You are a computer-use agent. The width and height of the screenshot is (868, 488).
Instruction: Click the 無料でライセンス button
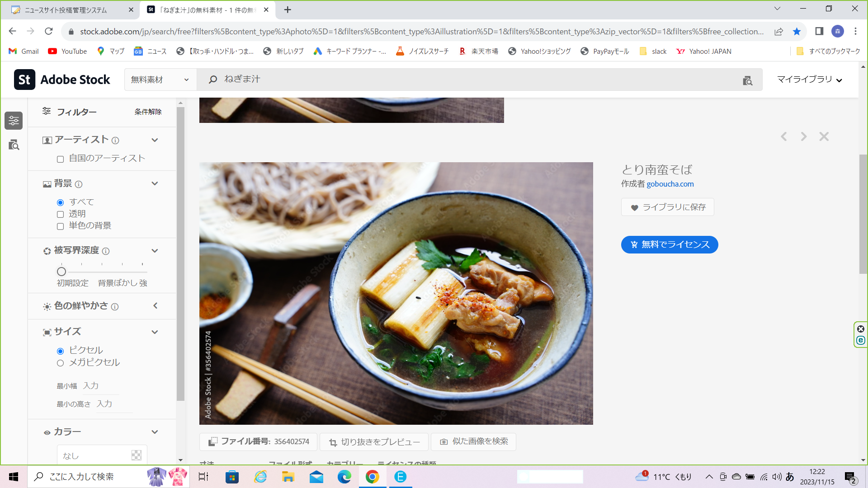point(670,245)
